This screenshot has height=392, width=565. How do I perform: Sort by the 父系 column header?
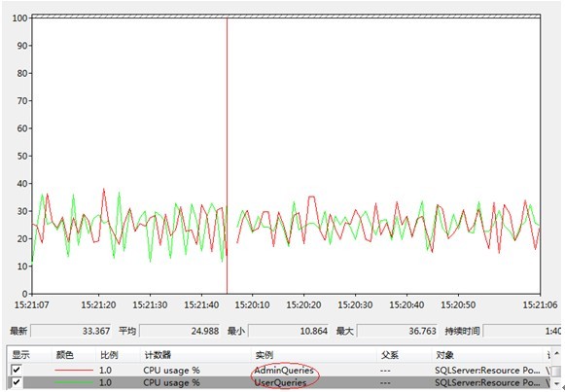coord(404,355)
